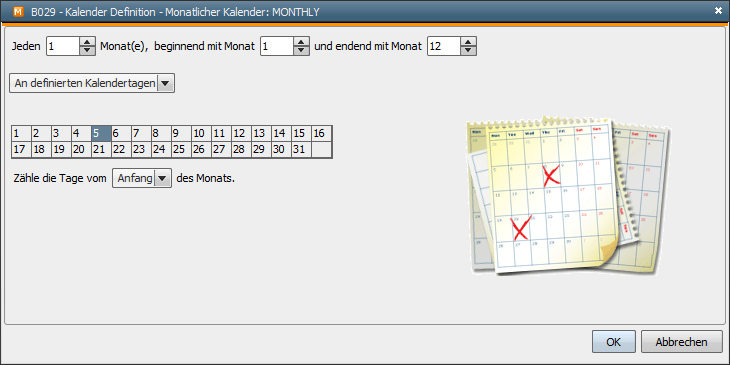Increase the 'Jeden' month interval spinner
The image size is (730, 365).
click(87, 42)
